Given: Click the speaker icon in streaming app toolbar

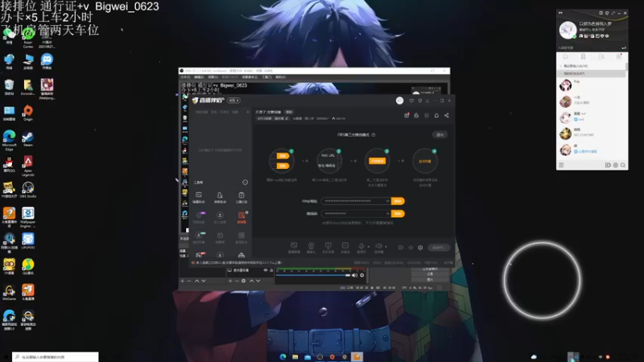Looking at the screenshot, I should click(378, 247).
